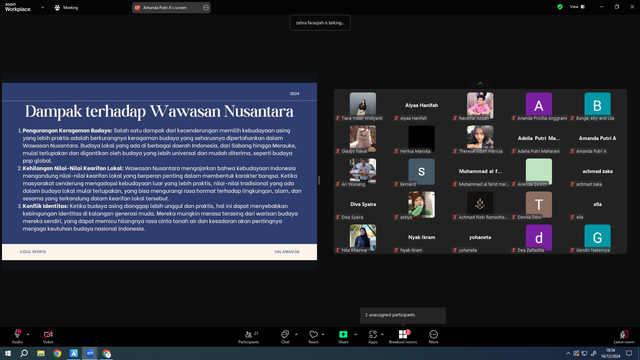The image size is (640, 360).
Task: Open Windows taskbar search
Action: pos(24,353)
